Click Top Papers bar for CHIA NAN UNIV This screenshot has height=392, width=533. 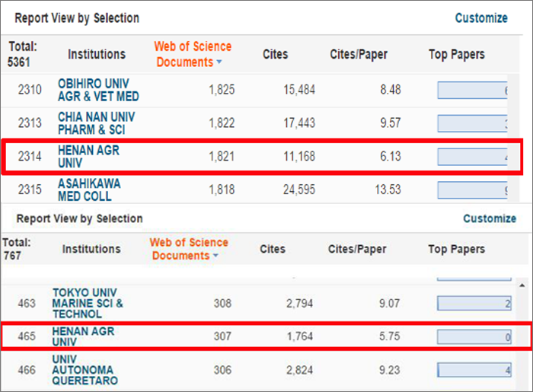pos(472,123)
